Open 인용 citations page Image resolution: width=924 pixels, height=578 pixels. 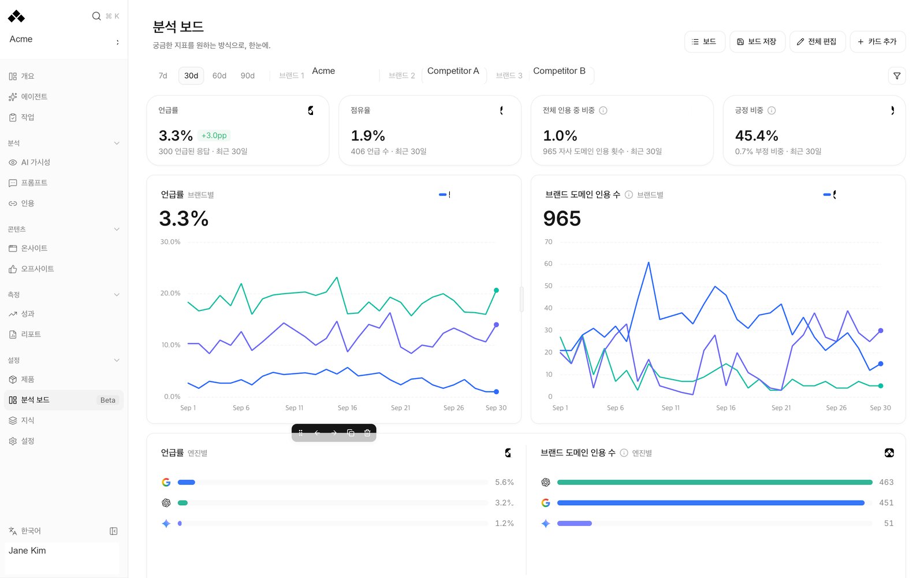click(64, 203)
